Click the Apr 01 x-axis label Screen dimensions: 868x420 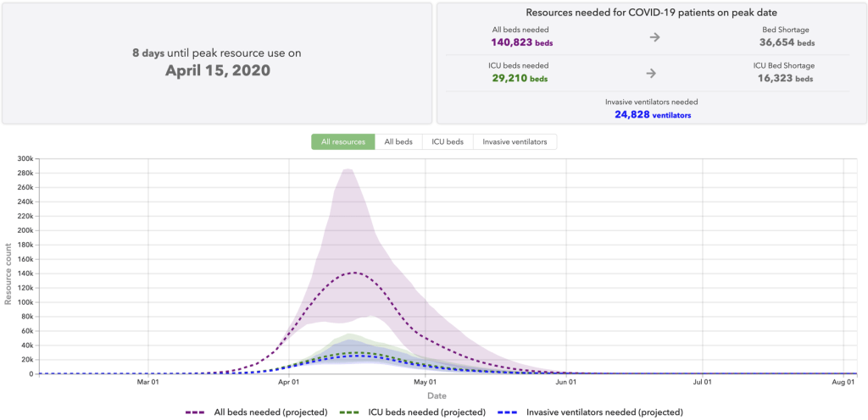pyautogui.click(x=289, y=384)
